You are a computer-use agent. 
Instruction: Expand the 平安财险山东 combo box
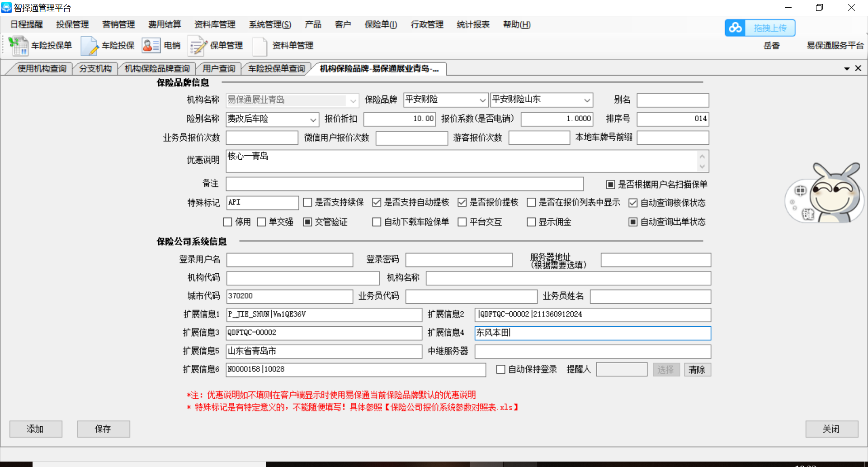[587, 100]
